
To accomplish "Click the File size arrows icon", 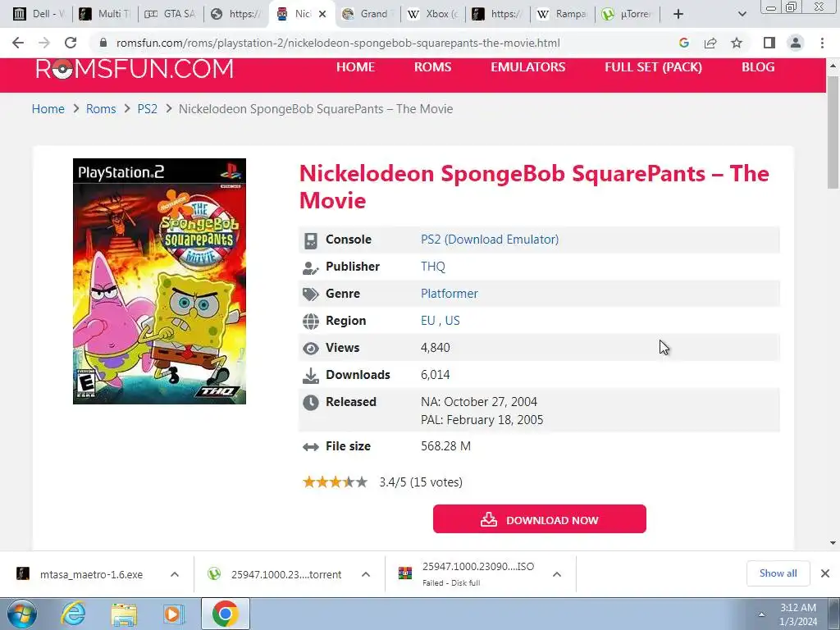I will (311, 447).
